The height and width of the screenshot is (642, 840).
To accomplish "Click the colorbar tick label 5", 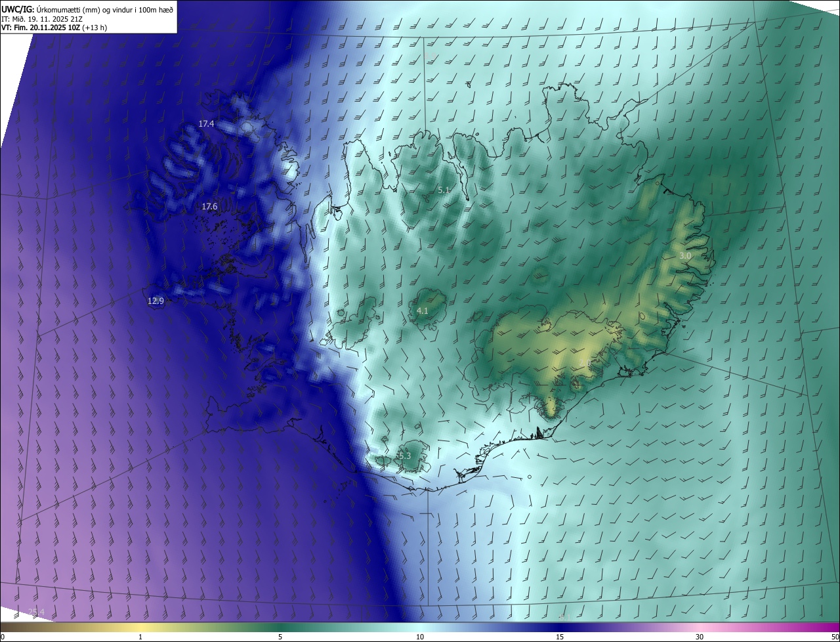I will [280, 637].
